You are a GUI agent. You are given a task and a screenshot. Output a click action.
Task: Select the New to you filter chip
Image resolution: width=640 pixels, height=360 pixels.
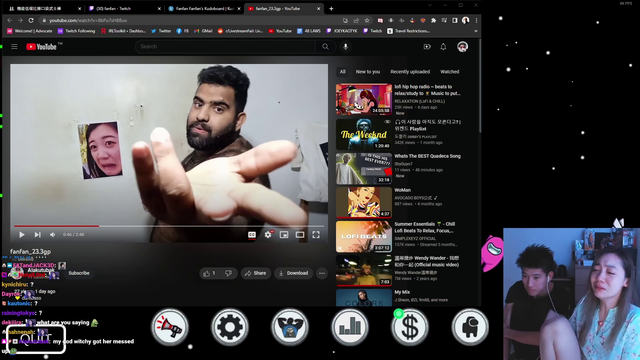pyautogui.click(x=368, y=71)
